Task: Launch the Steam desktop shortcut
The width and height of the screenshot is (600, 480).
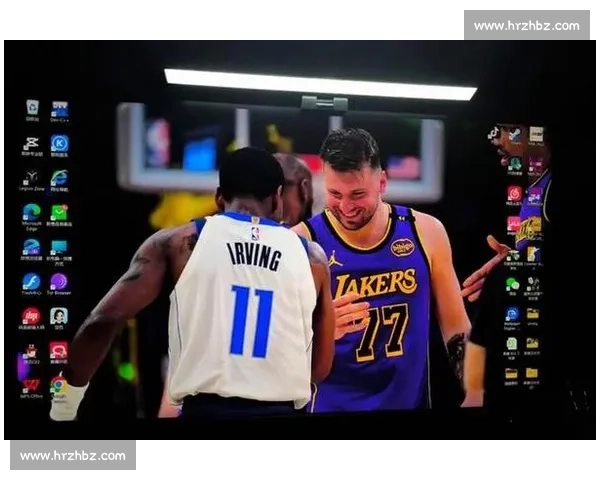Action: [514, 133]
